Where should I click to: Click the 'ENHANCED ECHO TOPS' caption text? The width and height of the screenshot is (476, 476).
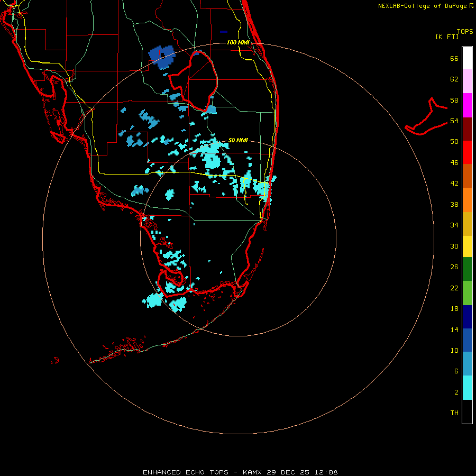coord(186,472)
